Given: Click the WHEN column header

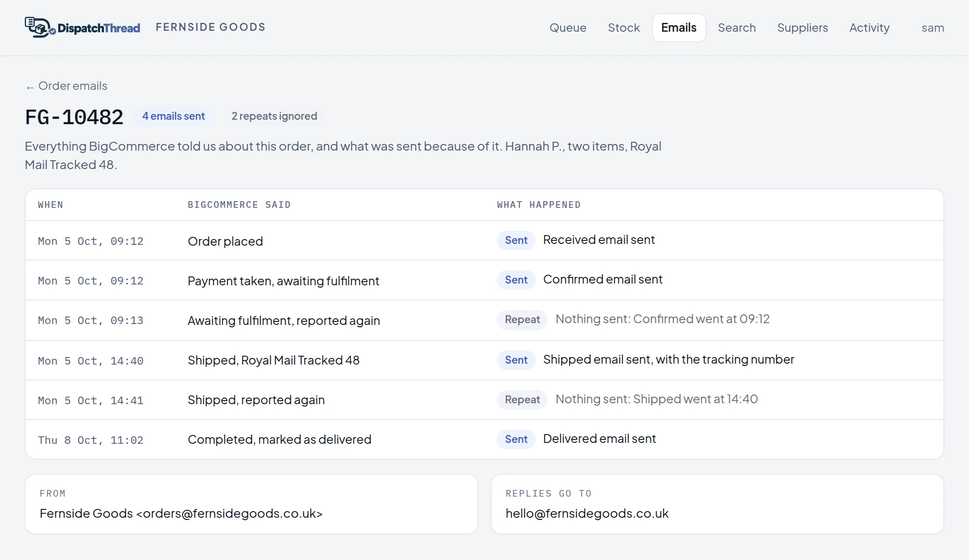Looking at the screenshot, I should (51, 205).
